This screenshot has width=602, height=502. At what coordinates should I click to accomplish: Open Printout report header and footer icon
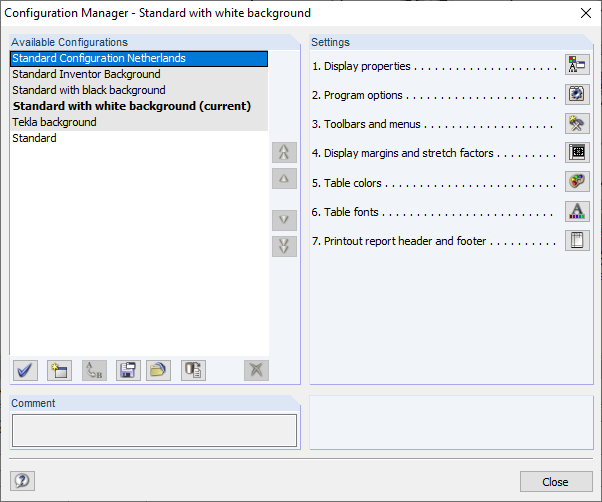(x=577, y=240)
